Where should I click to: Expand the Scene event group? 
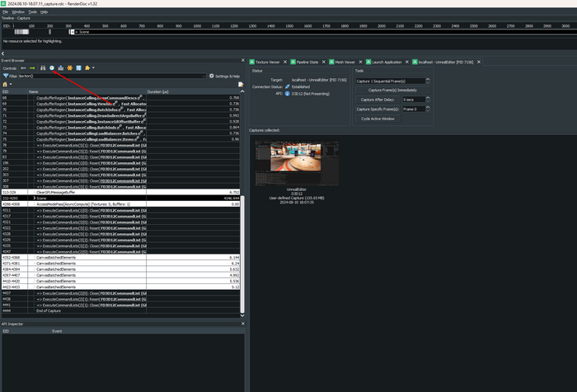point(34,198)
